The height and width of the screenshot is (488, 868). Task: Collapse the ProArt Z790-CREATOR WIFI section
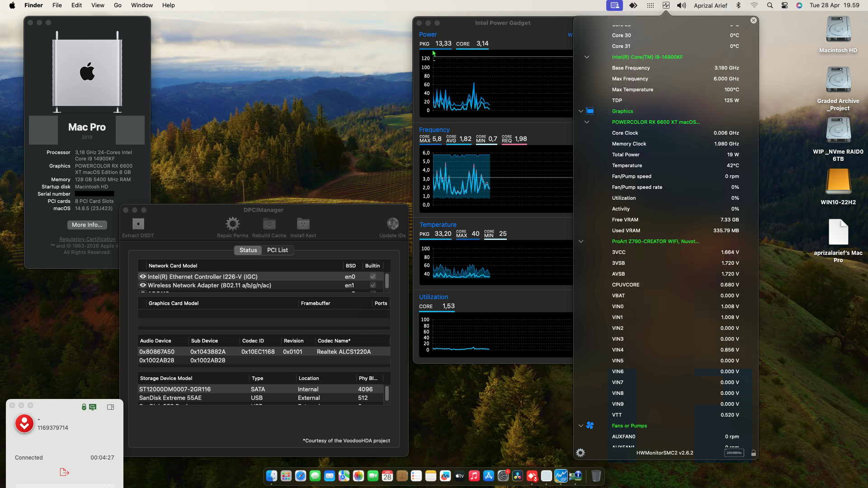pos(581,241)
